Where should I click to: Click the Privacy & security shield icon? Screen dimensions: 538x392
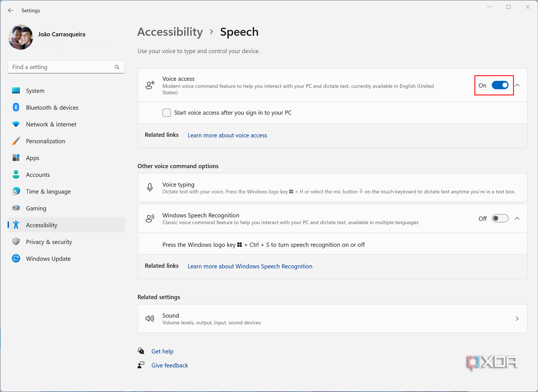[x=16, y=242]
